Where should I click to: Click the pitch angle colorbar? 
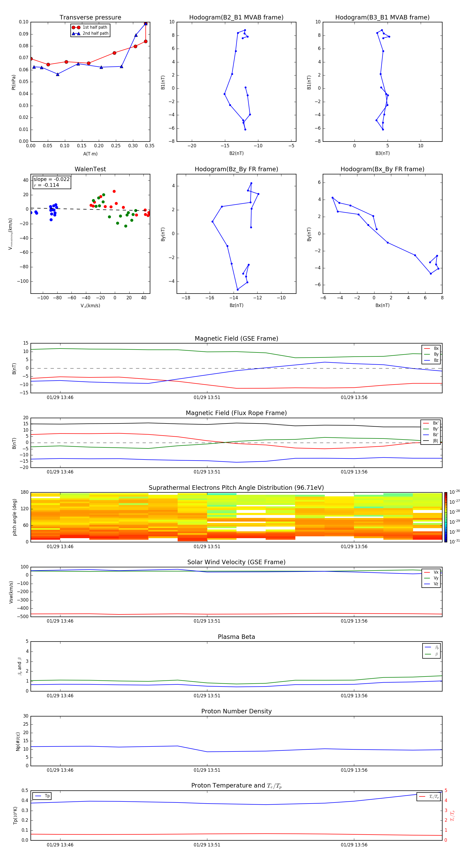click(x=445, y=517)
